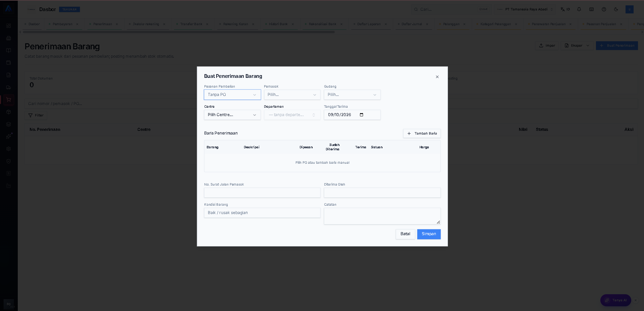Click the folder sidebar icon
This screenshot has width=644, height=311.
(x=9, y=186)
